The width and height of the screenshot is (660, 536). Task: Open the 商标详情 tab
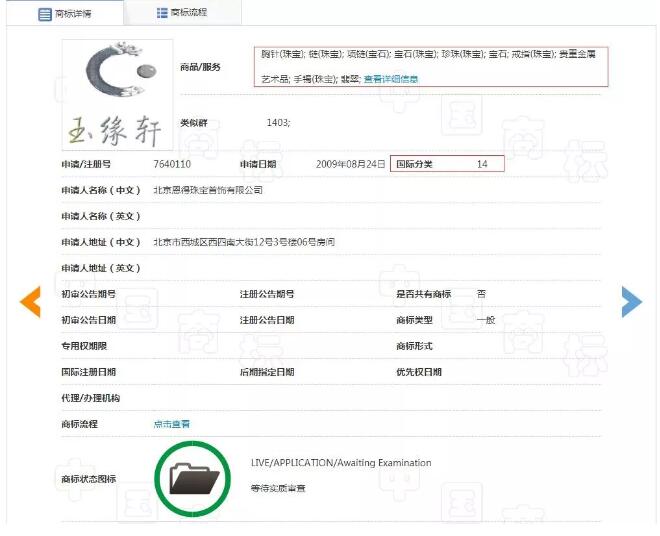[65, 13]
